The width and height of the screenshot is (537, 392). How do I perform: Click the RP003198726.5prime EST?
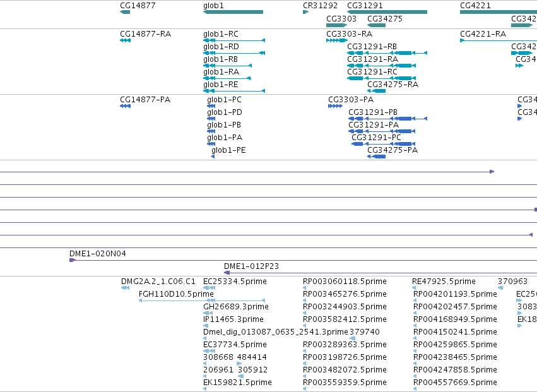coord(345,358)
